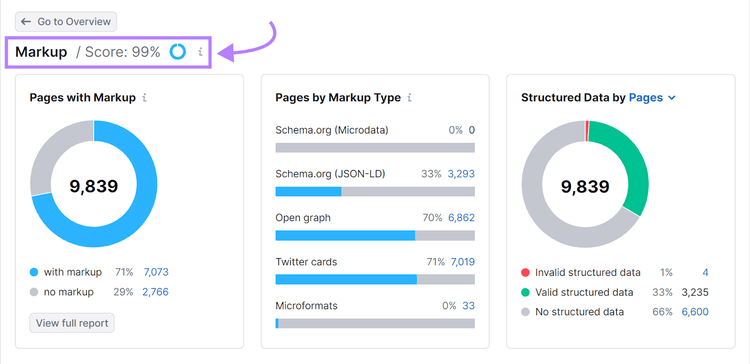Open the info icon beside Pages with Markup

coord(144,98)
